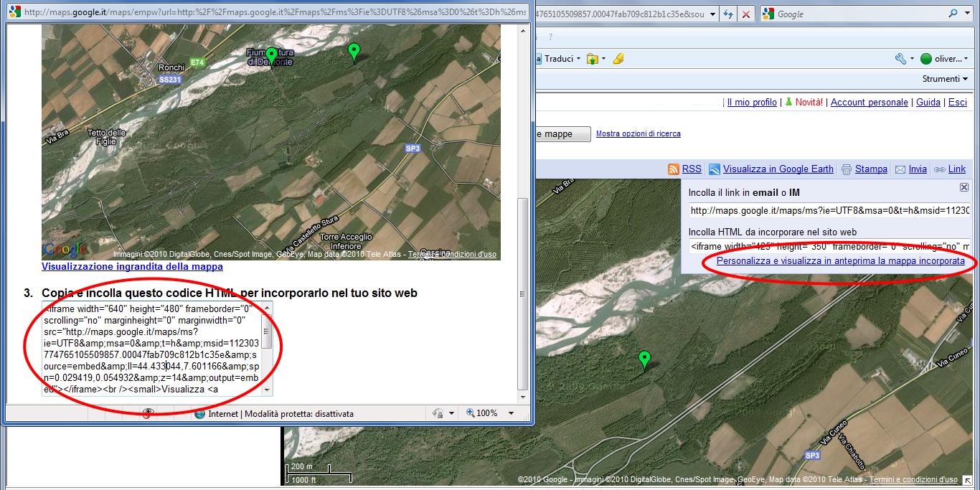Image resolution: width=980 pixels, height=490 pixels.
Task: Click the privacy eye icon in status bar
Action: [x=149, y=413]
